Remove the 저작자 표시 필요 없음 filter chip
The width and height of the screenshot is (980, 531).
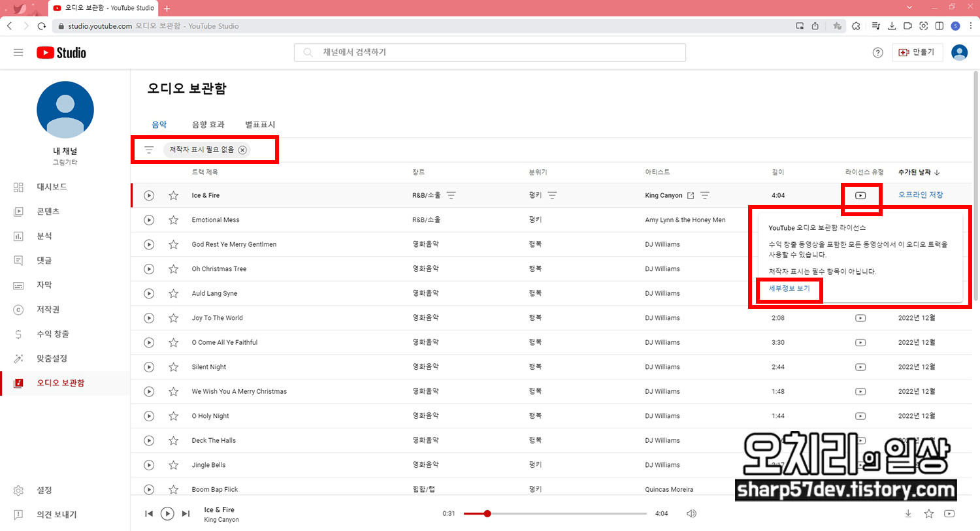(242, 150)
